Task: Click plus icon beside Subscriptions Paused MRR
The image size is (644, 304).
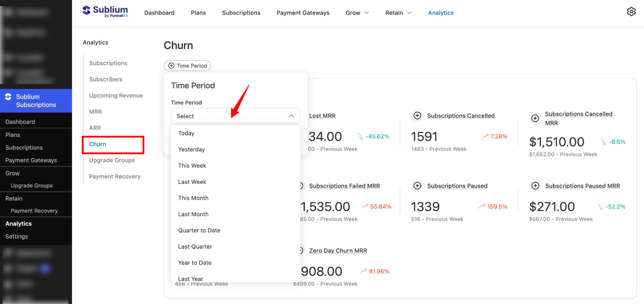Action: [x=535, y=186]
